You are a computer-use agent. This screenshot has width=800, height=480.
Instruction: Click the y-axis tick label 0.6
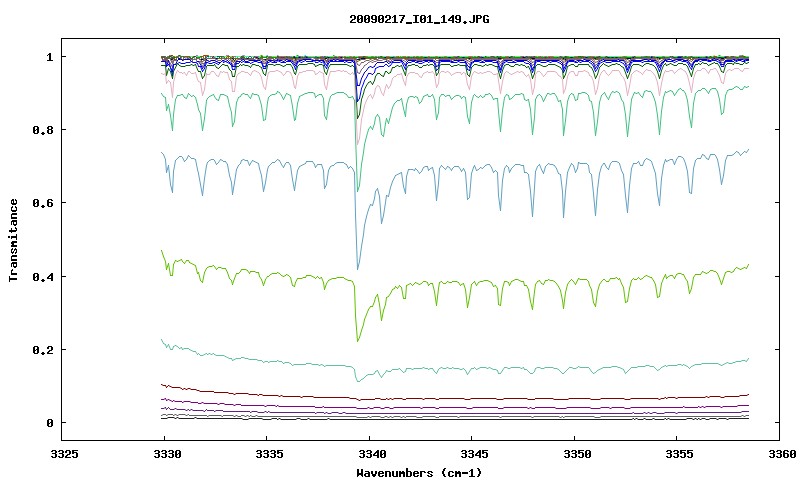tap(43, 203)
